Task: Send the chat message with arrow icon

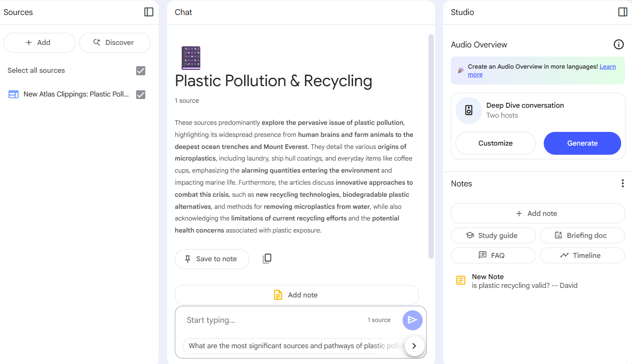Action: coord(412,320)
